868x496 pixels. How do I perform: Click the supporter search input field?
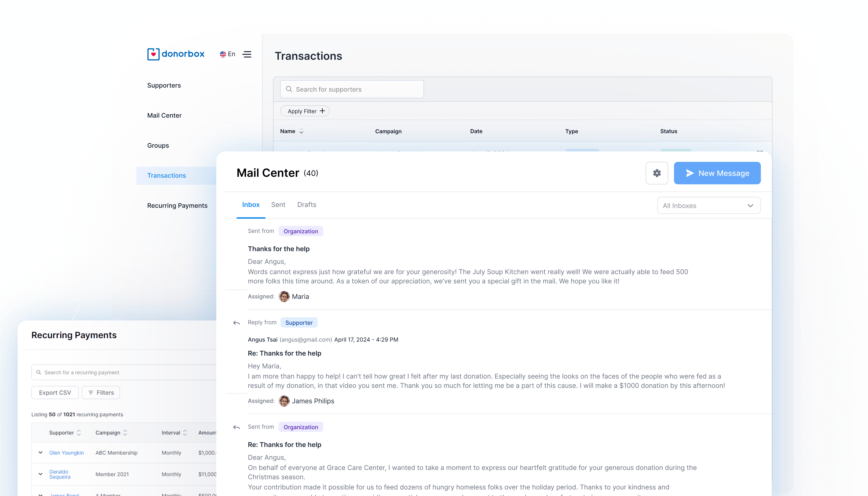(352, 89)
